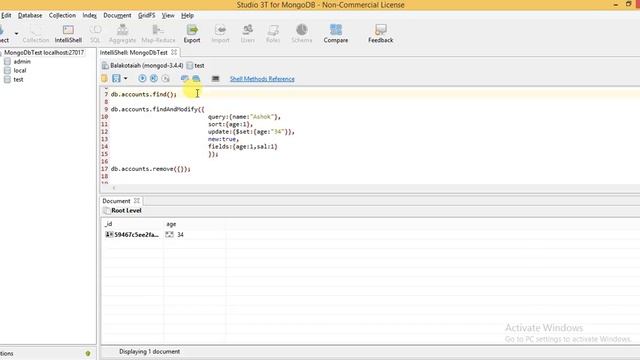Click the greyed third run icon
The height and width of the screenshot is (360, 640).
click(x=165, y=78)
